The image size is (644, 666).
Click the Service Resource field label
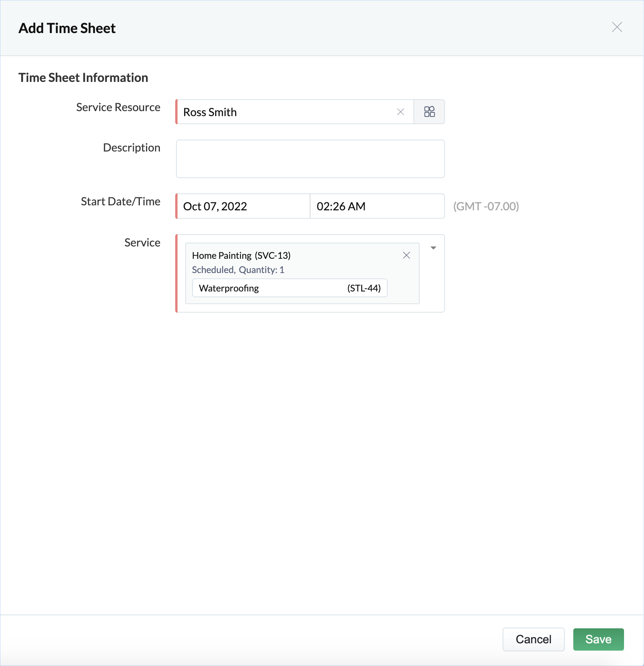[x=118, y=107]
